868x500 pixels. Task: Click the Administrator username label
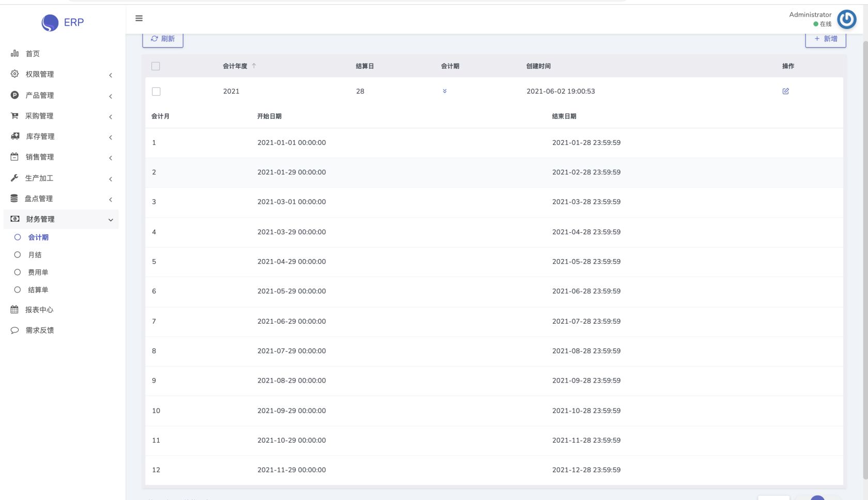[x=810, y=14]
